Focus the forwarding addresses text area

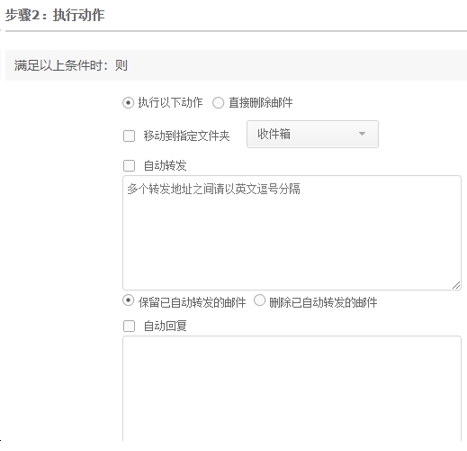tap(292, 233)
